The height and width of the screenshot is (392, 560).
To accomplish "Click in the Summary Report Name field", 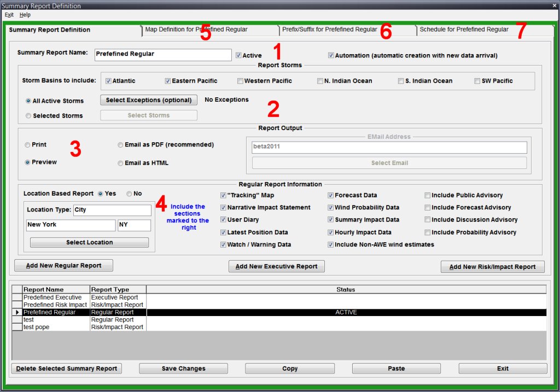I will coord(162,55).
